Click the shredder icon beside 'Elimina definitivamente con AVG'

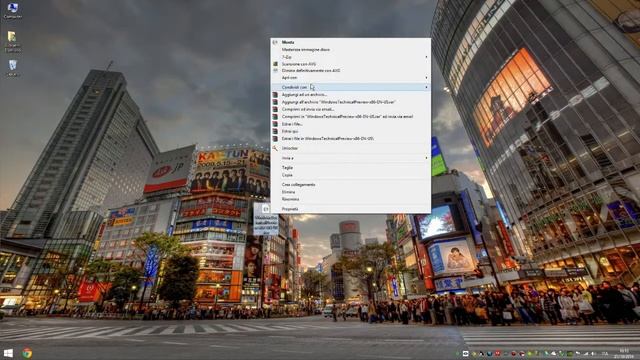[x=276, y=71]
